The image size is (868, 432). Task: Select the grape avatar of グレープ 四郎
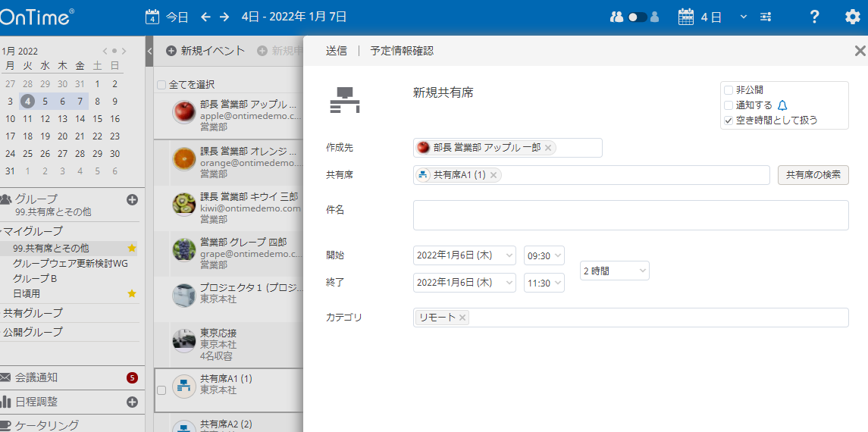(x=183, y=250)
